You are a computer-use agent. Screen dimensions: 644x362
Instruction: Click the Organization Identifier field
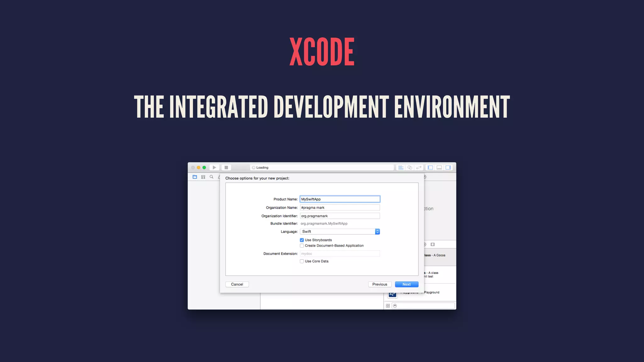340,216
